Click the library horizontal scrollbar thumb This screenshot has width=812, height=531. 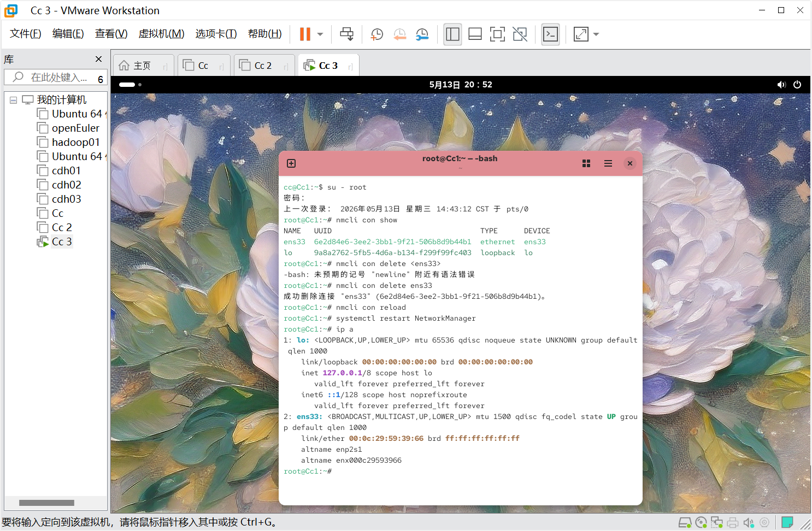coord(46,503)
